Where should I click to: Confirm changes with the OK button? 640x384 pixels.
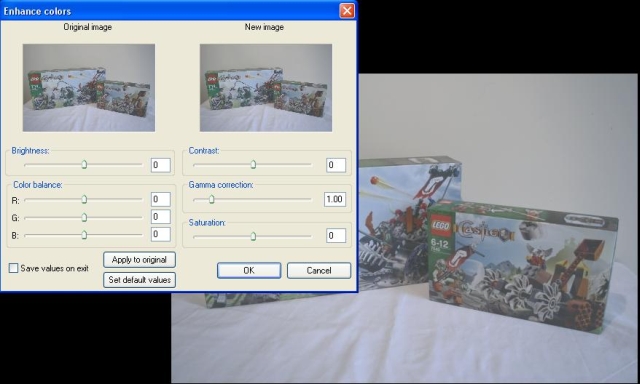249,270
